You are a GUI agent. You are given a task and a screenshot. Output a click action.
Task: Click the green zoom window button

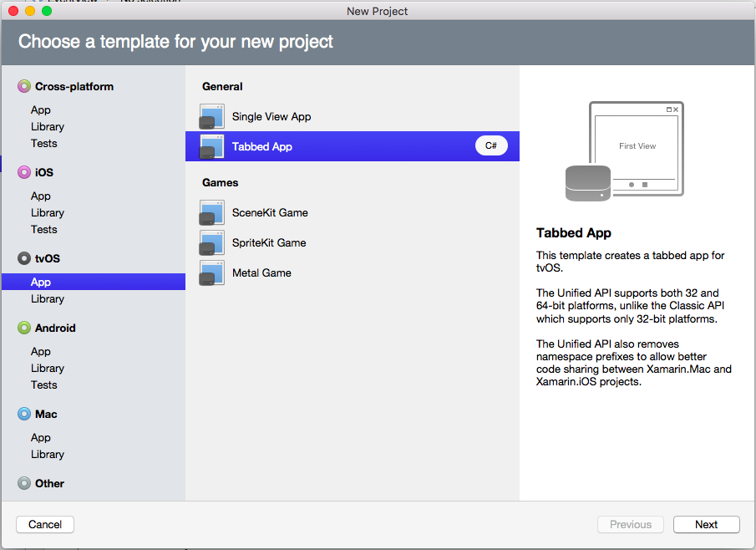(x=47, y=11)
